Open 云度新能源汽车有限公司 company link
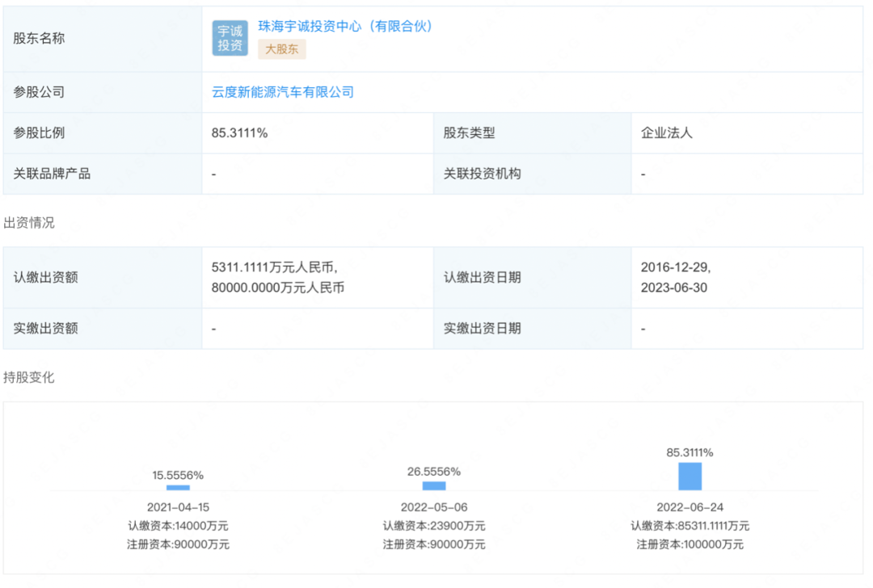This screenshot has height=588, width=873. (x=283, y=92)
